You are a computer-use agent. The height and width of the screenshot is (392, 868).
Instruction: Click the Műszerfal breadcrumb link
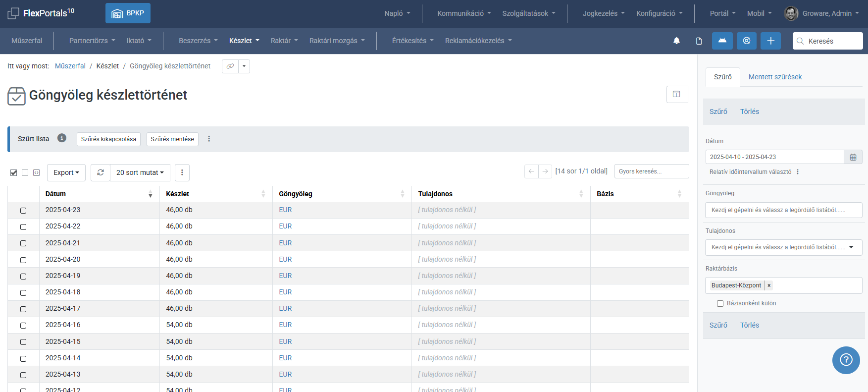tap(70, 66)
